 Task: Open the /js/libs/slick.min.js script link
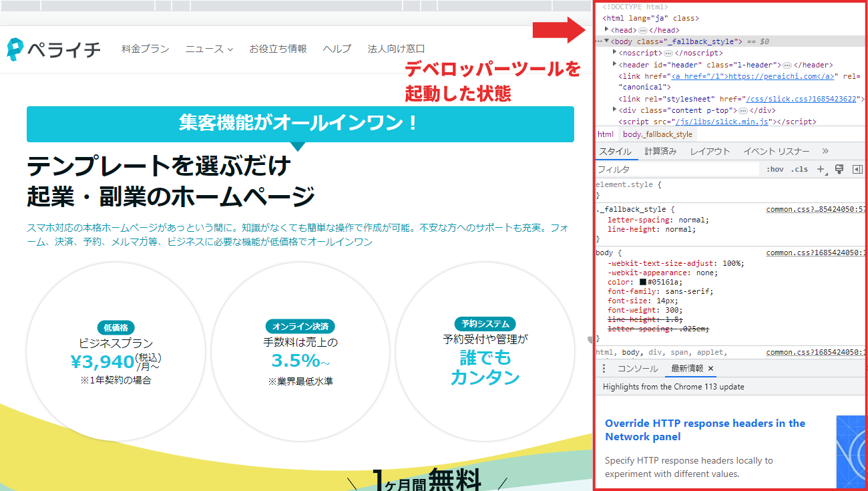tap(723, 122)
